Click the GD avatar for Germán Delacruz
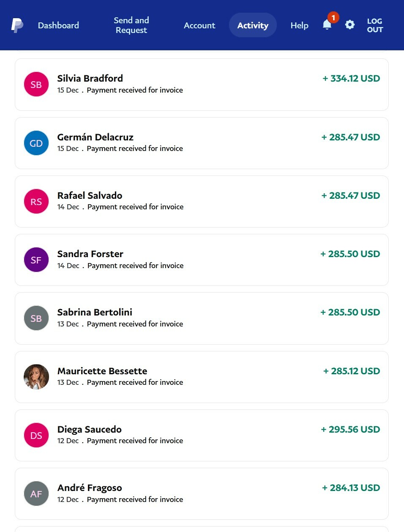Image resolution: width=404 pixels, height=532 pixels. (x=36, y=143)
